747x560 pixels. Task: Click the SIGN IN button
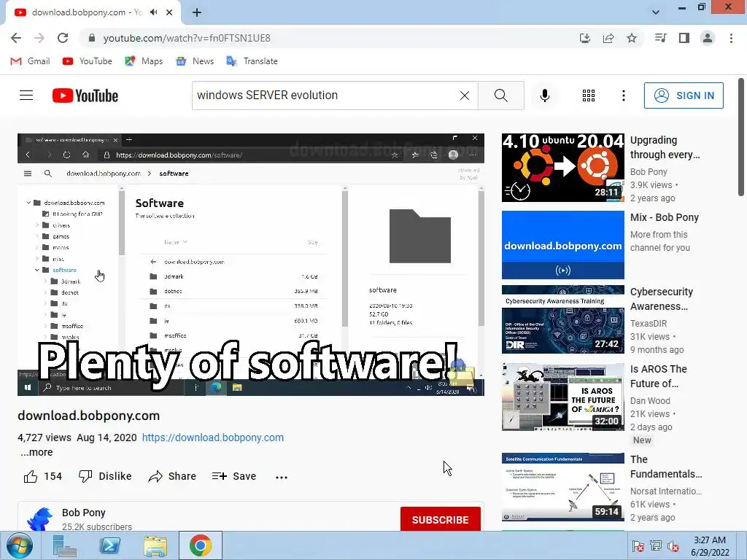684,96
